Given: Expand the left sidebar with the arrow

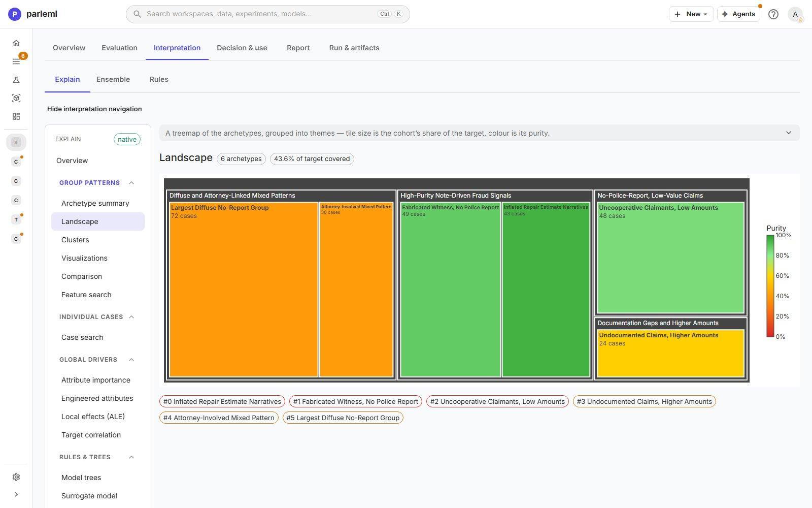Looking at the screenshot, I should (16, 494).
